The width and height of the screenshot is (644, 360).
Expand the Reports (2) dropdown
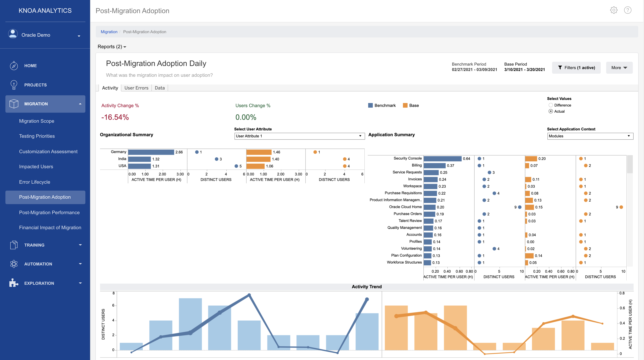(112, 47)
